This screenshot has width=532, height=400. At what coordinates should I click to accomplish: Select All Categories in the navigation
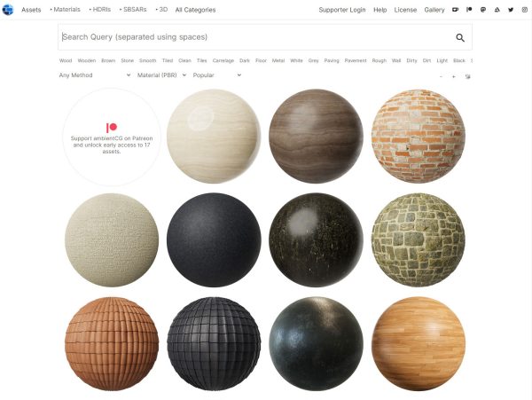coord(196,10)
